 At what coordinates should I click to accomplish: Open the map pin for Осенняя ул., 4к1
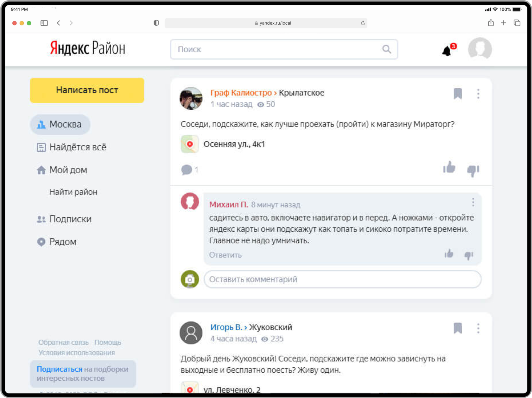[190, 144]
